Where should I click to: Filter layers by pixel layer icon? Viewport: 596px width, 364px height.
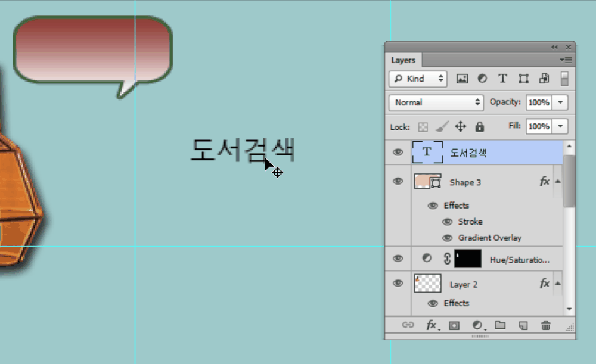point(462,79)
